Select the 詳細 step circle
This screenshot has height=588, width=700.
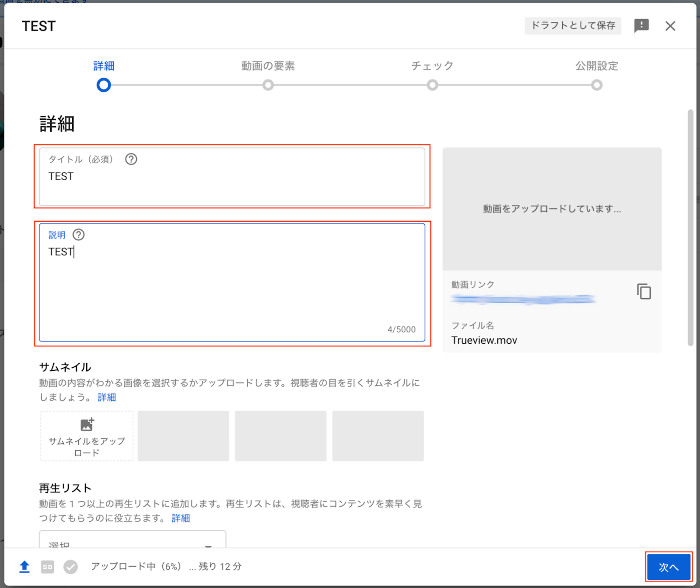pyautogui.click(x=104, y=85)
